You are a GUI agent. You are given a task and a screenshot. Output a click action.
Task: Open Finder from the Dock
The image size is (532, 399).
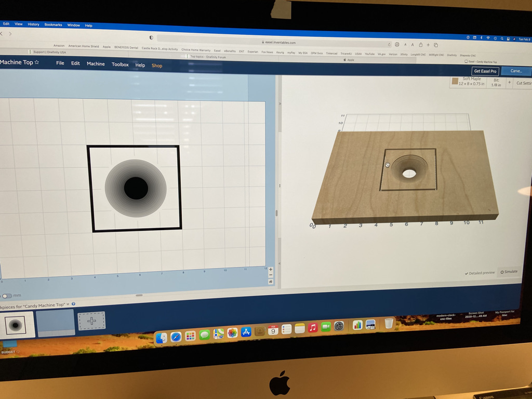tap(162, 338)
